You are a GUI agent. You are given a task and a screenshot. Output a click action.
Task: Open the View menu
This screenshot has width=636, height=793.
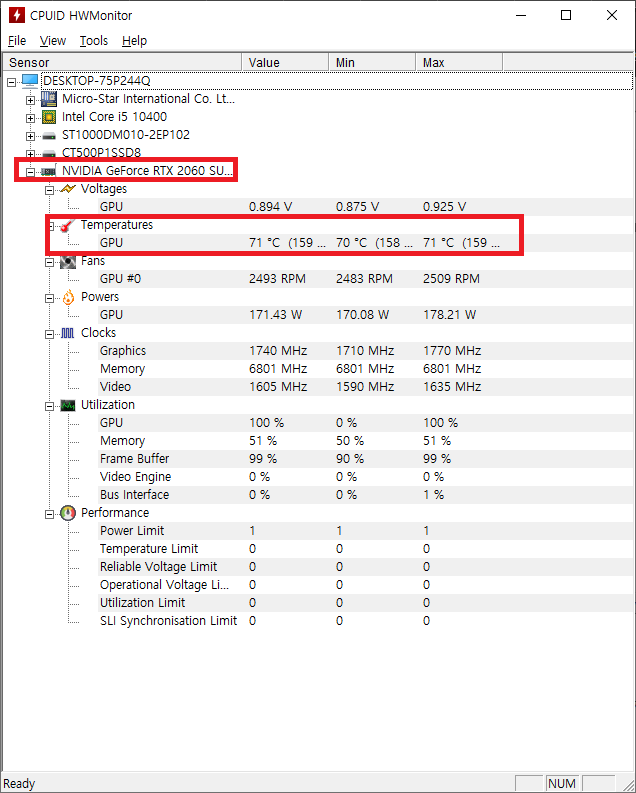[x=53, y=40]
